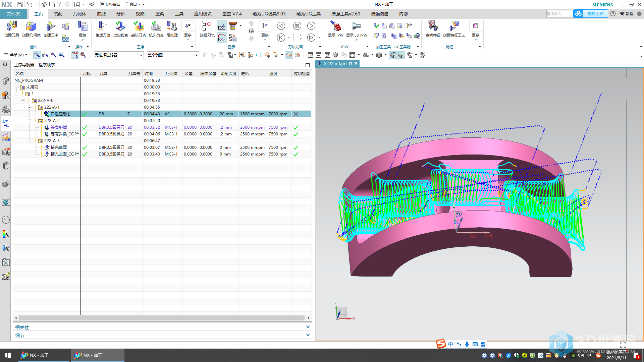Click the 后处理 (Post Process) icon
Image resolution: width=644 pixels, height=362 pixels.
(x=172, y=29)
